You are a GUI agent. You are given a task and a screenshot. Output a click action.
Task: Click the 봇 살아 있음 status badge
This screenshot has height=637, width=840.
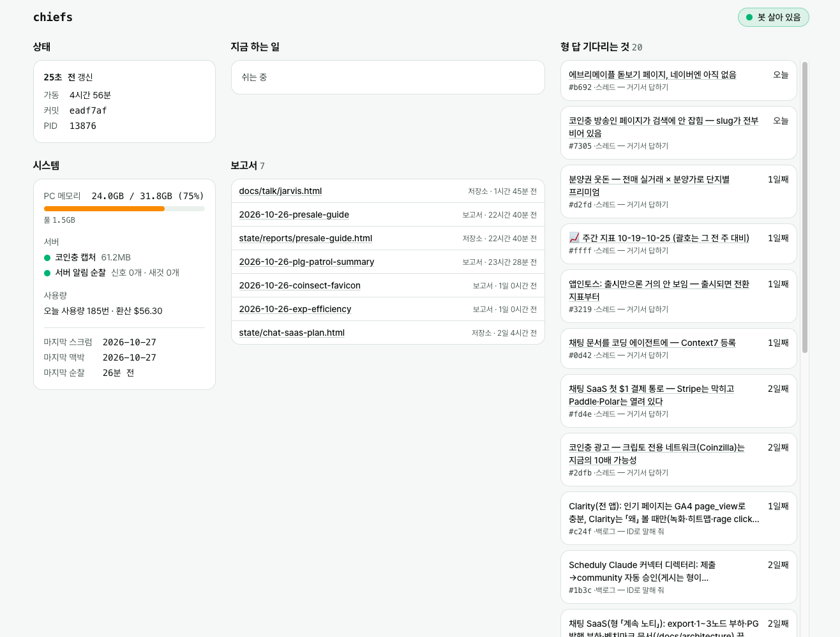tap(773, 17)
